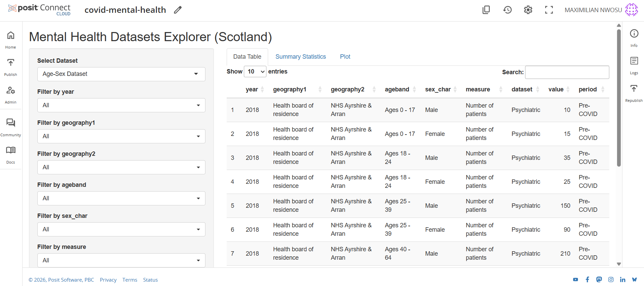Click into the Search input field
This screenshot has width=644, height=286.
pyautogui.click(x=567, y=72)
